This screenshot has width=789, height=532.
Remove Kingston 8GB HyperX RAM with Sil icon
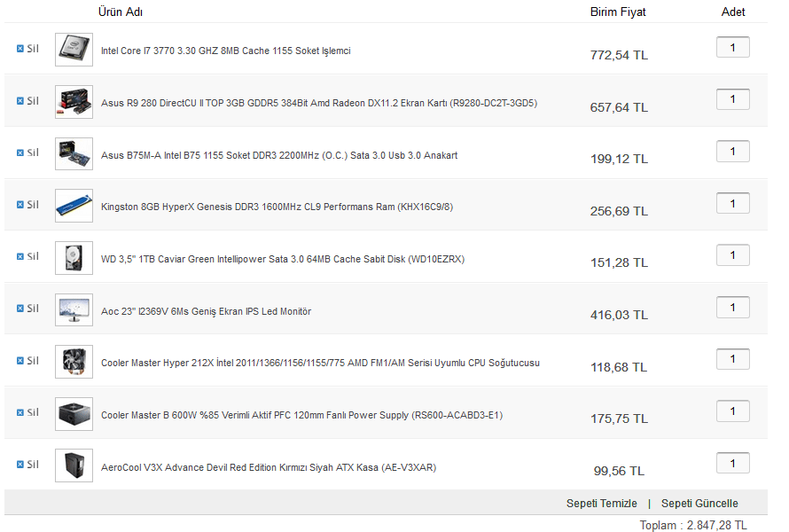[x=27, y=204]
